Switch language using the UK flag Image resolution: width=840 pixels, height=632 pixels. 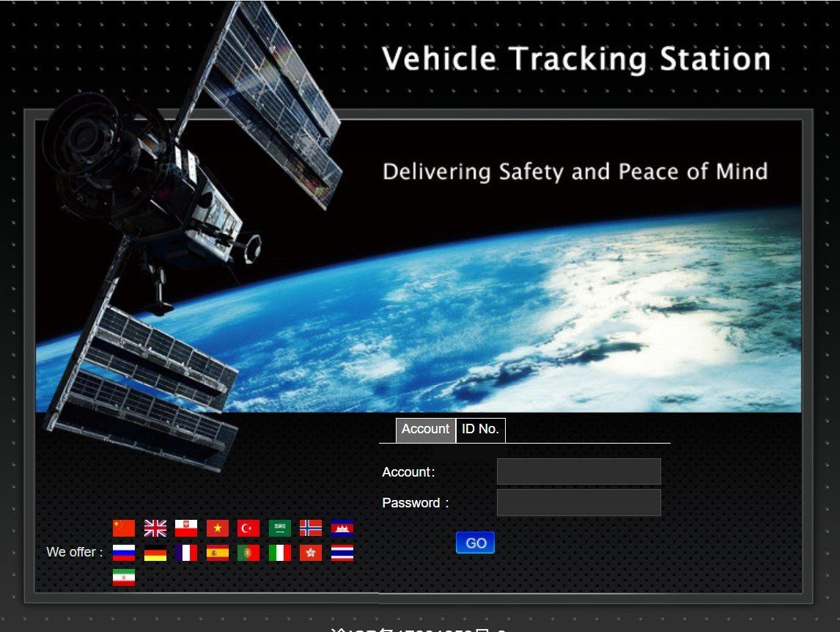point(155,528)
